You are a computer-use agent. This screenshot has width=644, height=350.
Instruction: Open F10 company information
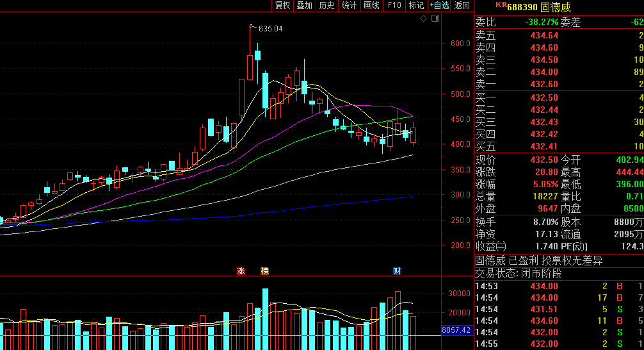tap(394, 6)
